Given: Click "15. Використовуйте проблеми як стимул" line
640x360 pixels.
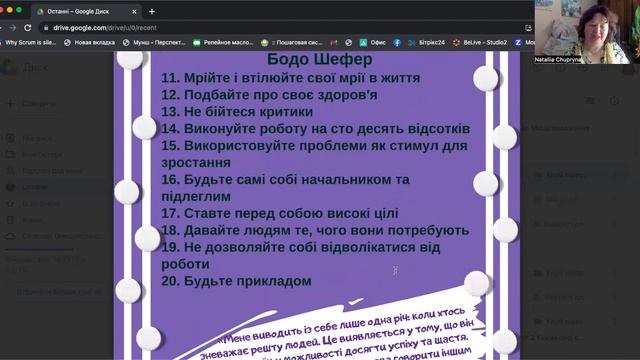Looking at the screenshot, I should pyautogui.click(x=314, y=146).
